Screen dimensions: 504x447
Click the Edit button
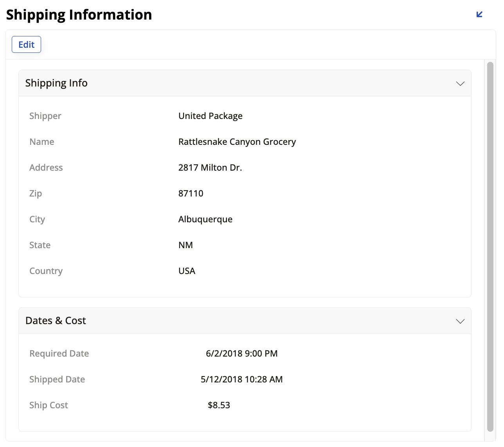point(26,44)
